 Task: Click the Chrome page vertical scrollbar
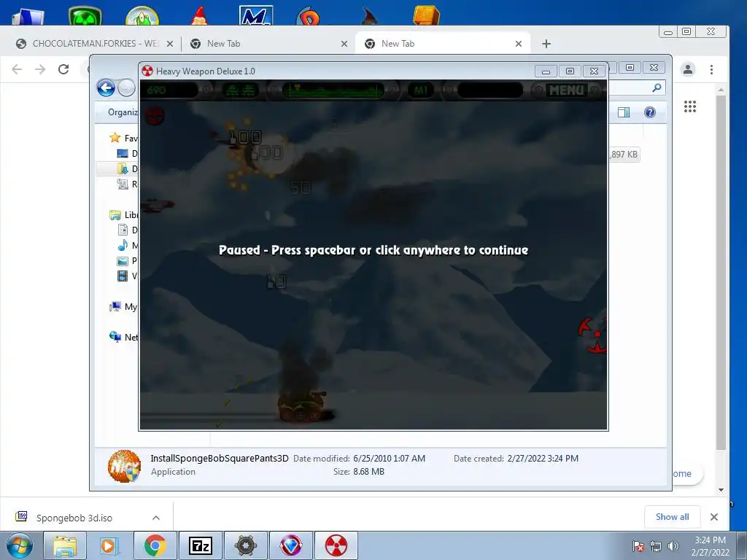click(x=721, y=271)
